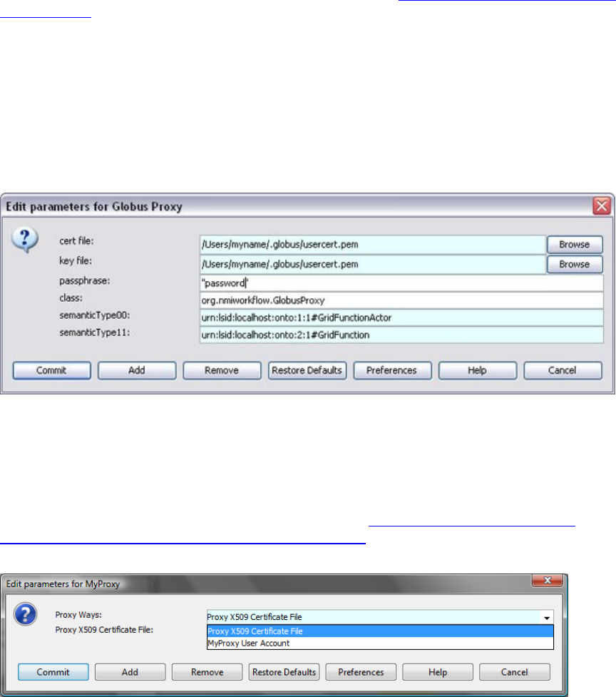616x697 pixels.
Task: Click the 'semanticType00:' label
Action: (x=95, y=315)
